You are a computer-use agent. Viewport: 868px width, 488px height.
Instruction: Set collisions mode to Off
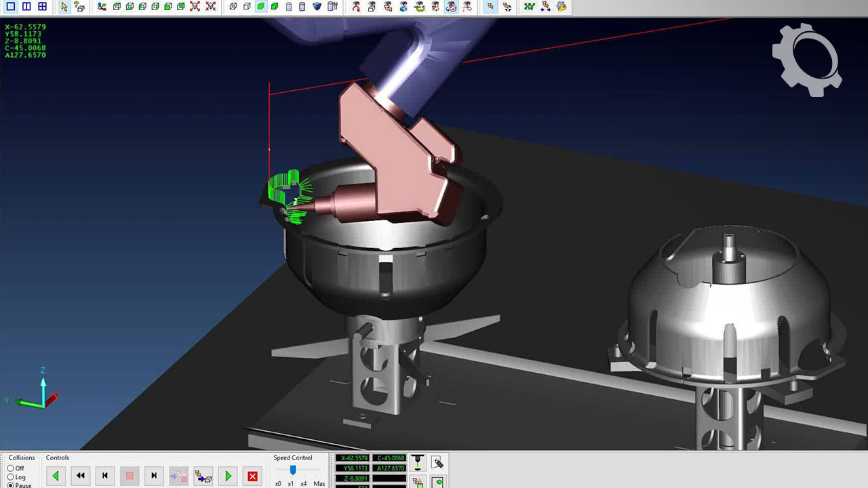tap(11, 468)
